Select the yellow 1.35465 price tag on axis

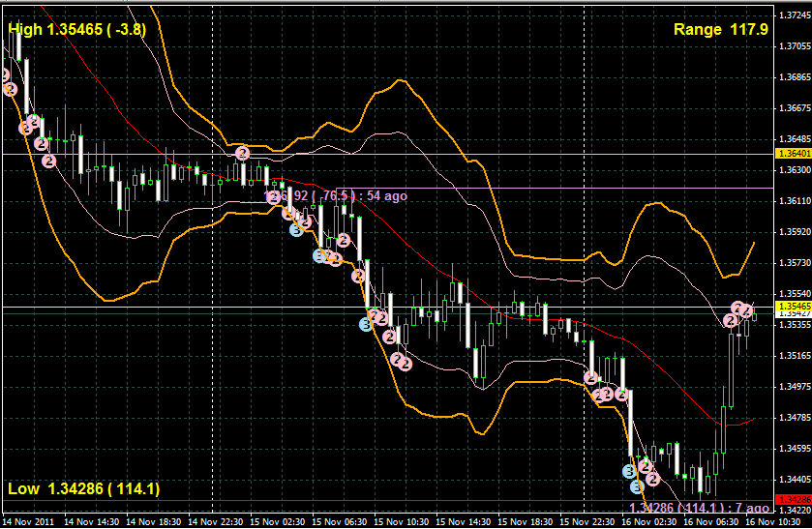(x=794, y=306)
